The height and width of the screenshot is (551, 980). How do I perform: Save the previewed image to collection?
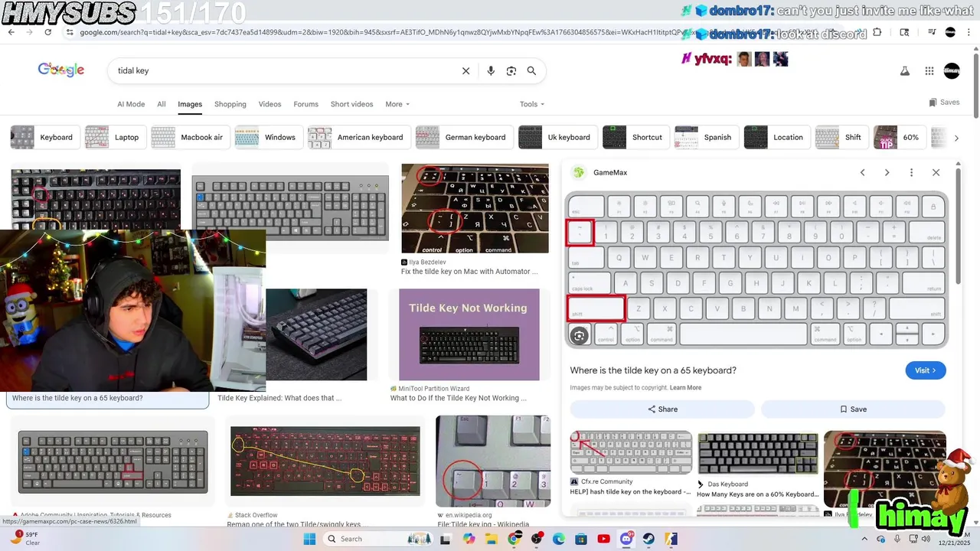pos(853,409)
